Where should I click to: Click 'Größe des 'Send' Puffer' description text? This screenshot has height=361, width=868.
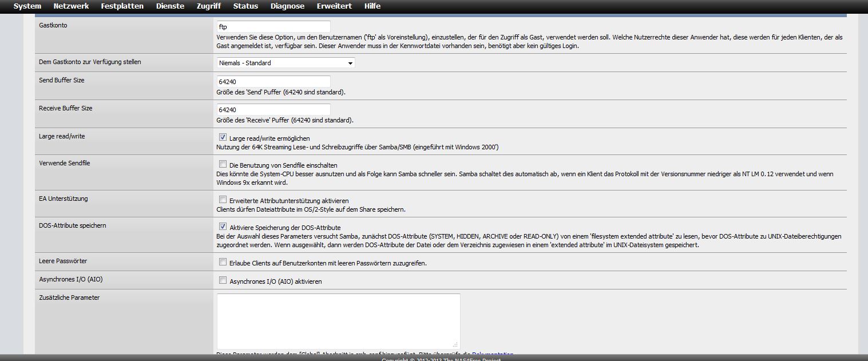click(x=281, y=93)
